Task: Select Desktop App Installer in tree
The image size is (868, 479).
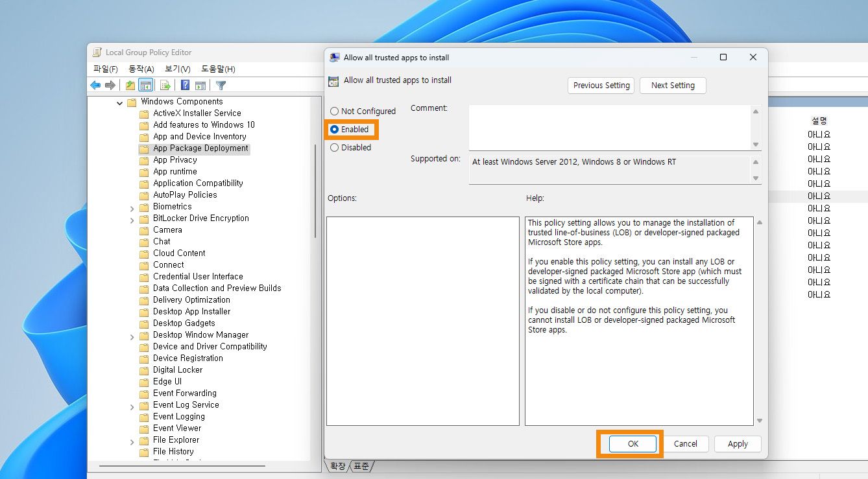Action: coord(191,312)
